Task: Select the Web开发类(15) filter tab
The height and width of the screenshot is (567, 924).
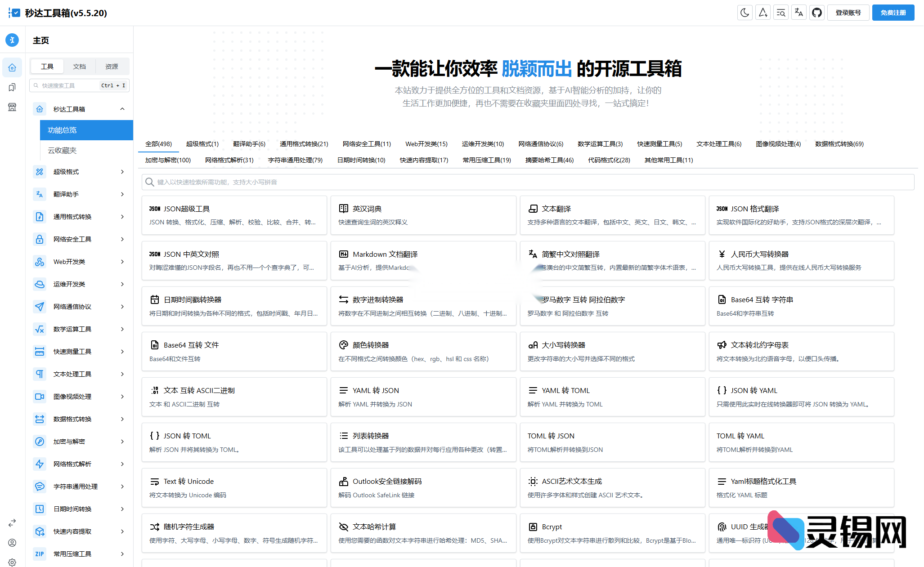Action: pyautogui.click(x=426, y=144)
